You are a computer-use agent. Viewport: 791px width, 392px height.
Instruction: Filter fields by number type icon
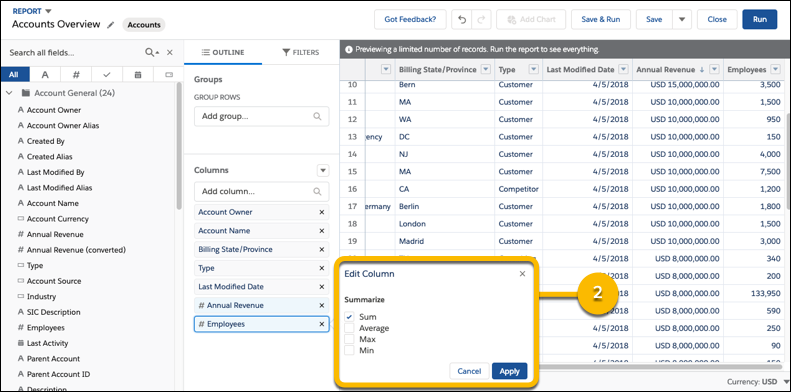click(76, 75)
